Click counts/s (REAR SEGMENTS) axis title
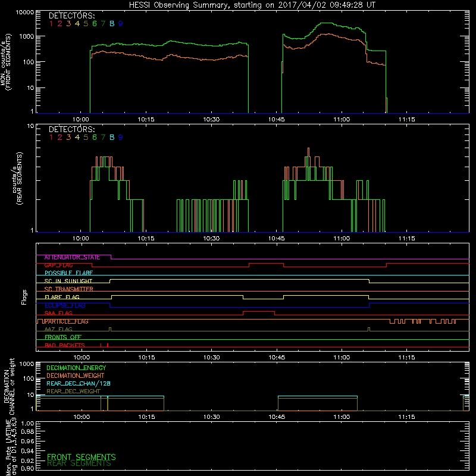The width and height of the screenshot is (476, 476). tap(17, 178)
